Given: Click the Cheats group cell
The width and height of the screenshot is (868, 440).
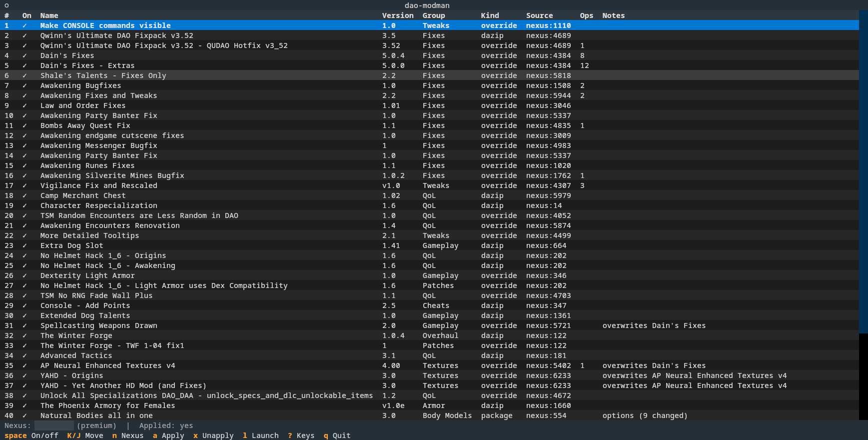Looking at the screenshot, I should [436, 305].
